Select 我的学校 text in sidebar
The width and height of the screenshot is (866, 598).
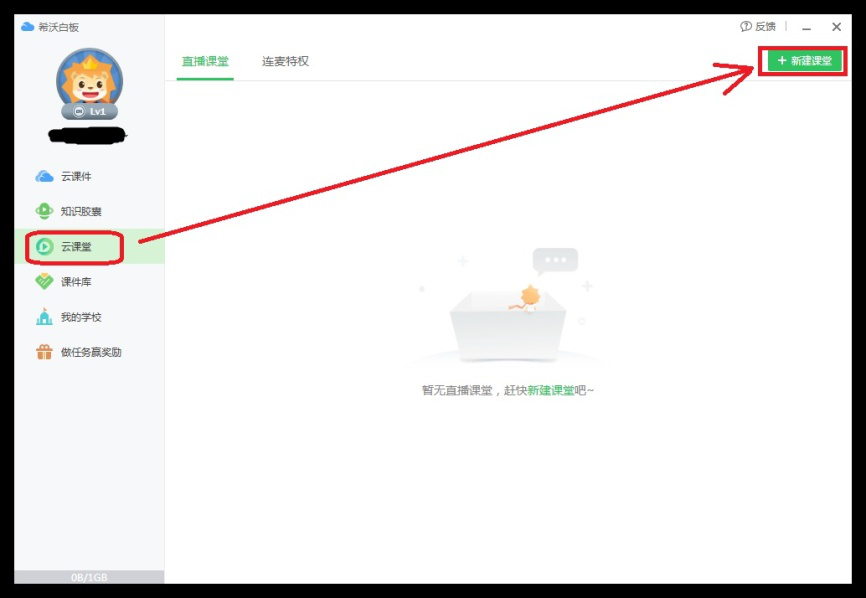pyautogui.click(x=81, y=317)
